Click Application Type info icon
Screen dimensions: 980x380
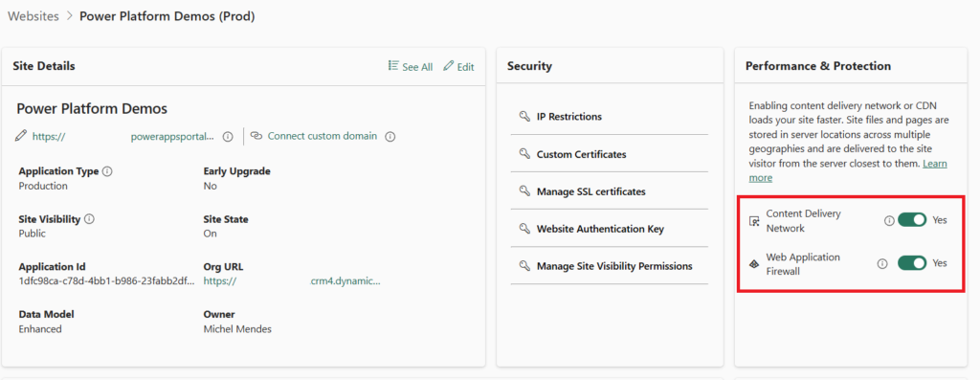[x=107, y=171]
